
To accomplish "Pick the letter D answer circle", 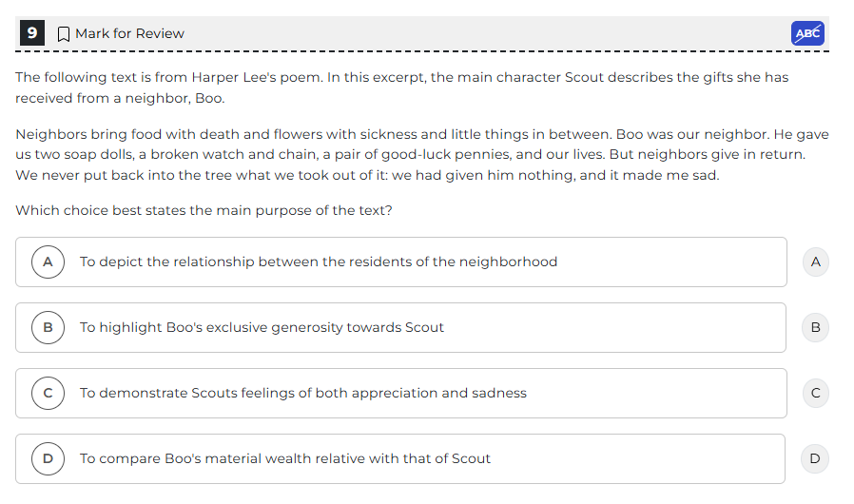I will point(48,458).
